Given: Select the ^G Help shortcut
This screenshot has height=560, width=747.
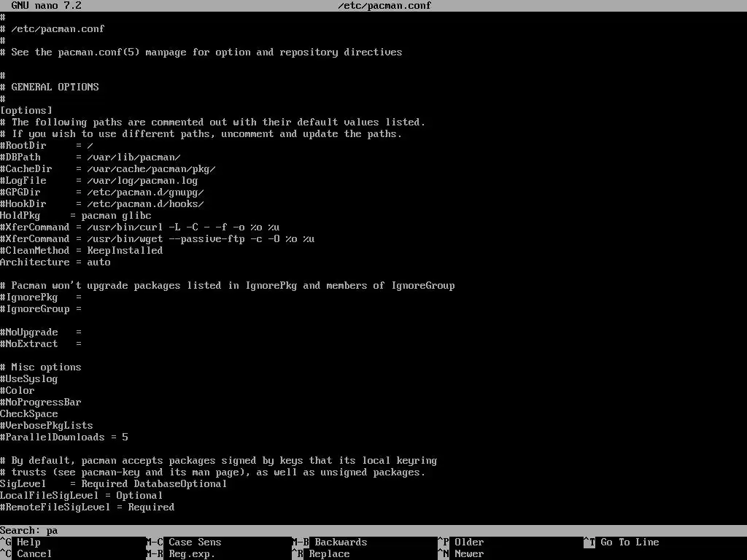Looking at the screenshot, I should point(20,542).
